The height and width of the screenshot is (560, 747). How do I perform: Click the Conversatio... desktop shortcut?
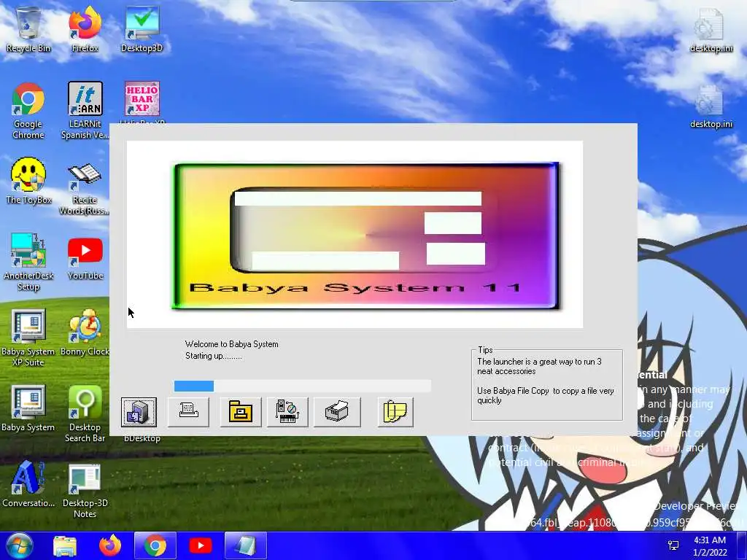click(x=28, y=484)
